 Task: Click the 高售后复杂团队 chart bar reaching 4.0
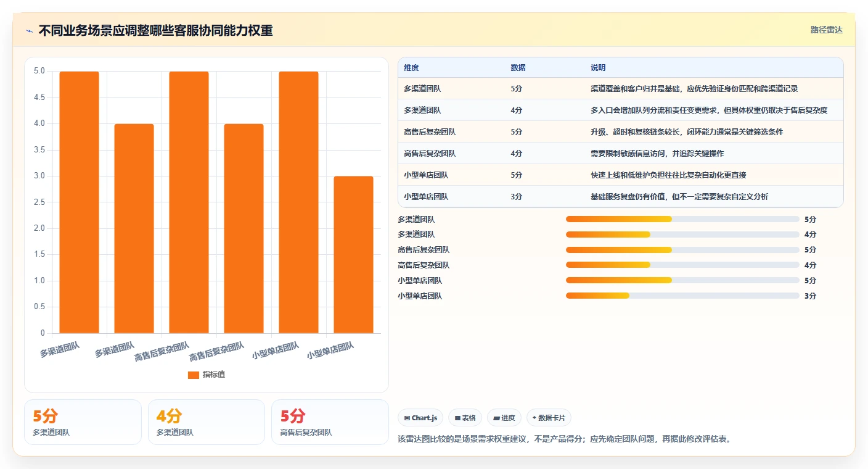tap(244, 228)
